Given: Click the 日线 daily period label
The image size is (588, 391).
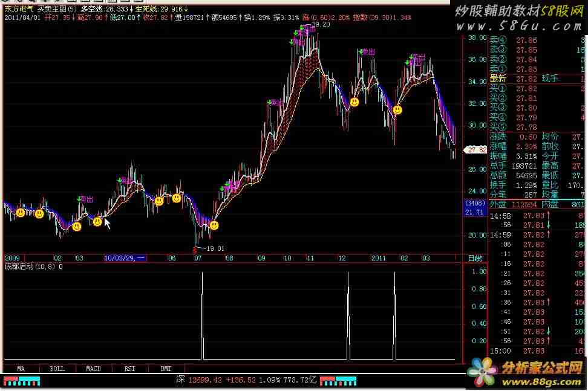Looking at the screenshot, I should [475, 258].
